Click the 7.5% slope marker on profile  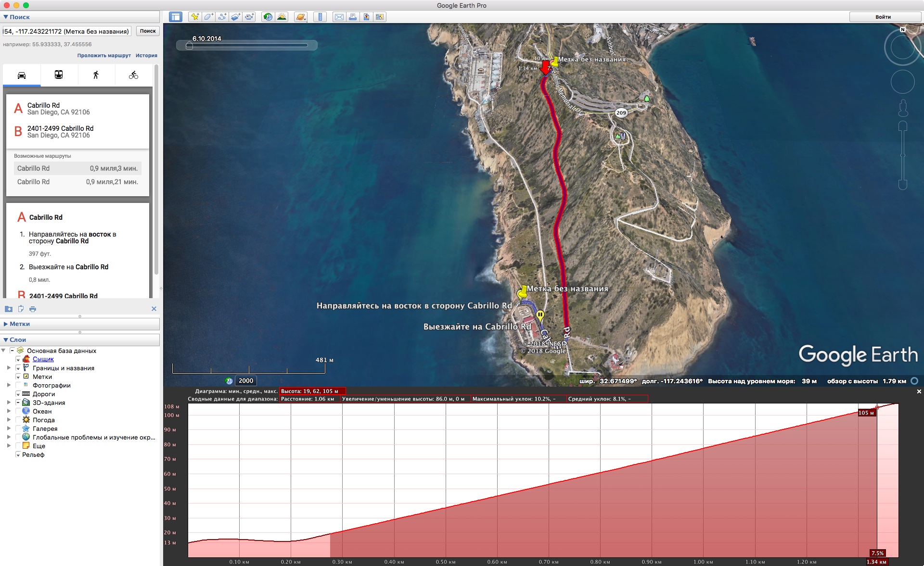pos(878,553)
